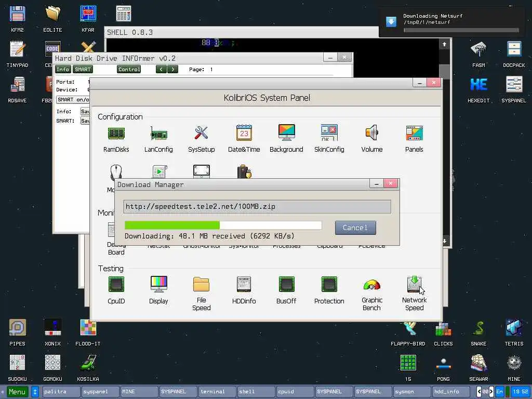The width and height of the screenshot is (532, 399).
Task: Launch BusOff test icon
Action: pyautogui.click(x=286, y=284)
